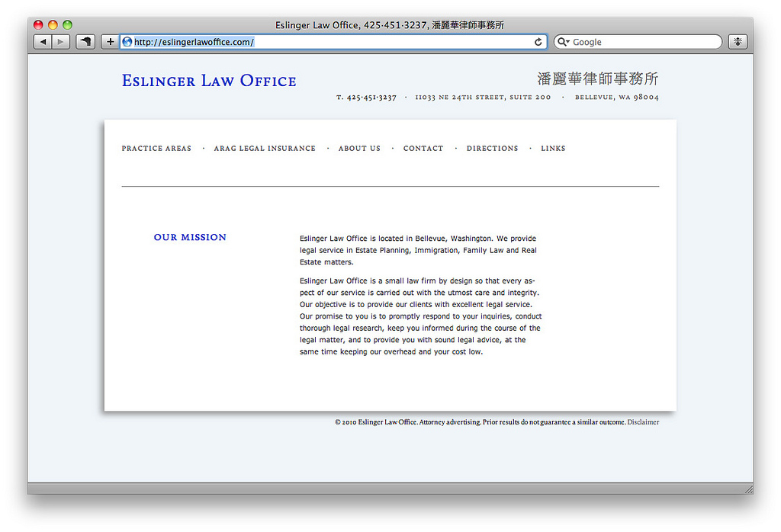The image size is (781, 532).
Task: Click the browser Back arrow button
Action: (42, 42)
